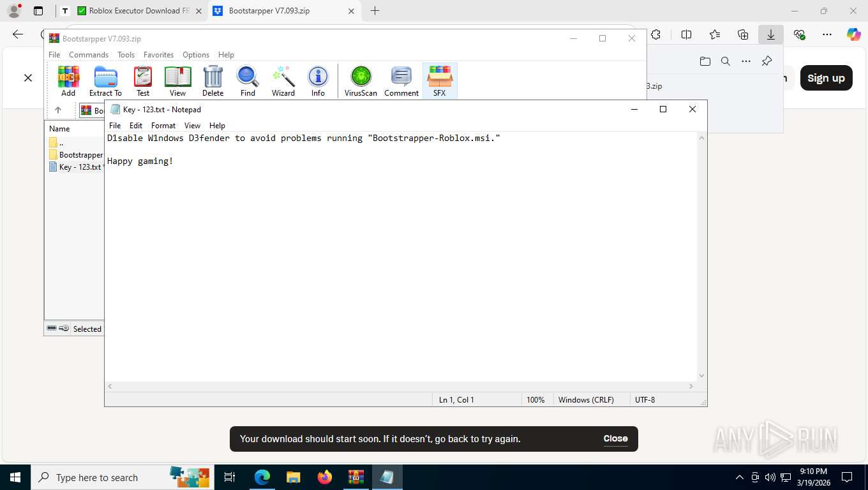Viewport: 868px width, 490px height.
Task: Select Key - 123.txt file entry
Action: 76,167
